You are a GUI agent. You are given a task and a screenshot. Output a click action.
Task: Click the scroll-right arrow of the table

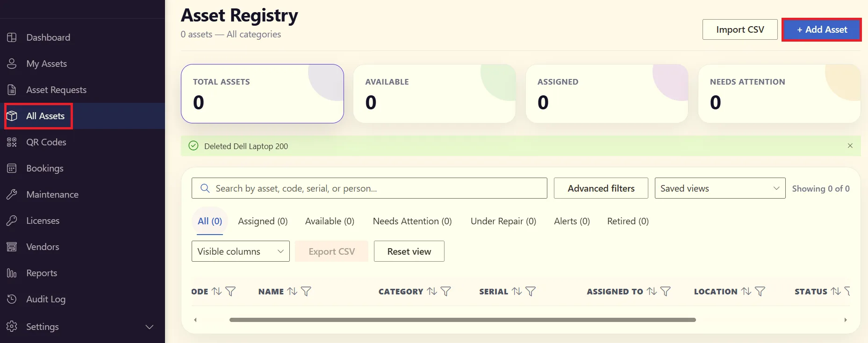[x=846, y=320]
